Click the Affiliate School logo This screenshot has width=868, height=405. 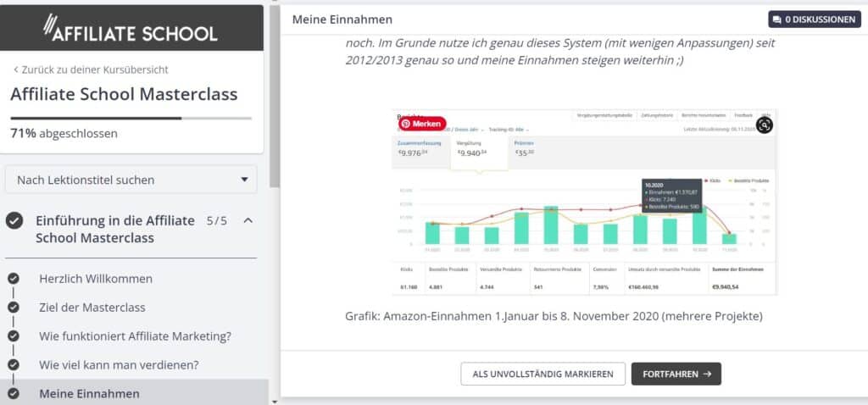coord(131,31)
